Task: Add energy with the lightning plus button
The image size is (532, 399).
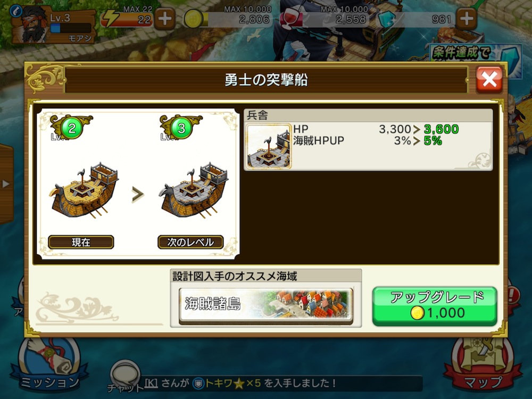Action: pyautogui.click(x=165, y=19)
